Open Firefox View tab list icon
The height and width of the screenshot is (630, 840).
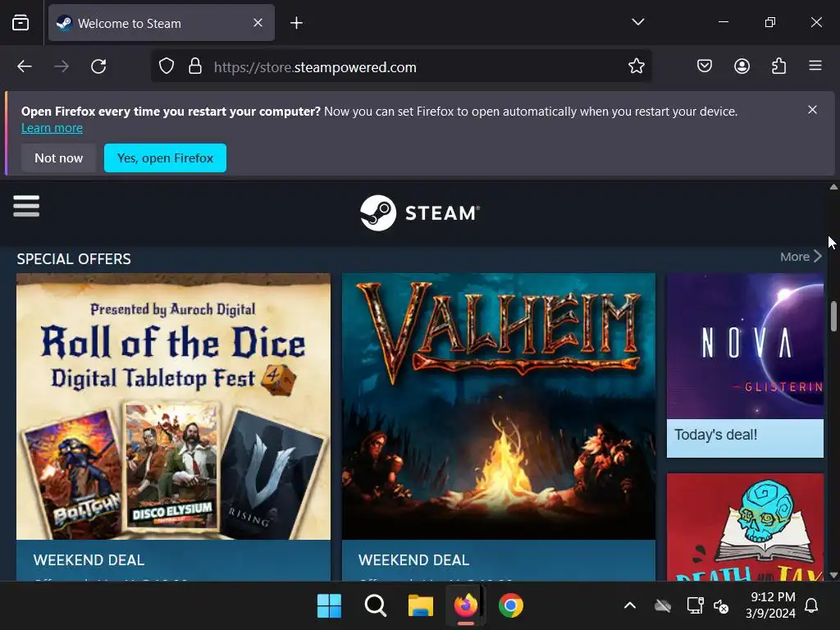coord(21,22)
